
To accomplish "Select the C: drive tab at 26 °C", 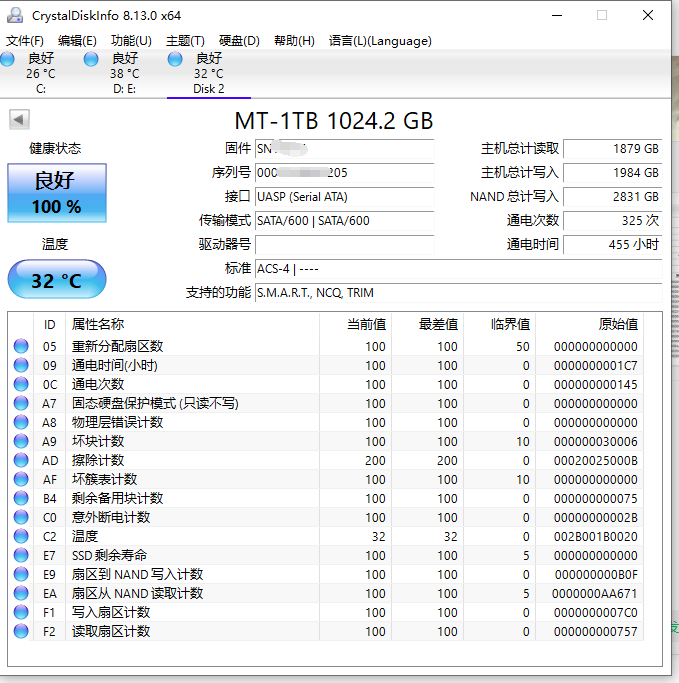I will click(41, 73).
